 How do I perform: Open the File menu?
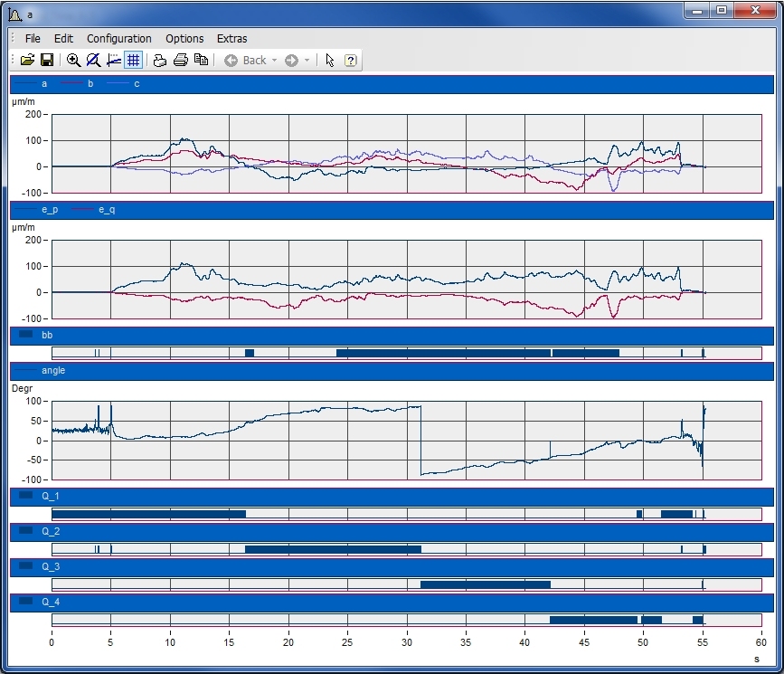point(33,39)
